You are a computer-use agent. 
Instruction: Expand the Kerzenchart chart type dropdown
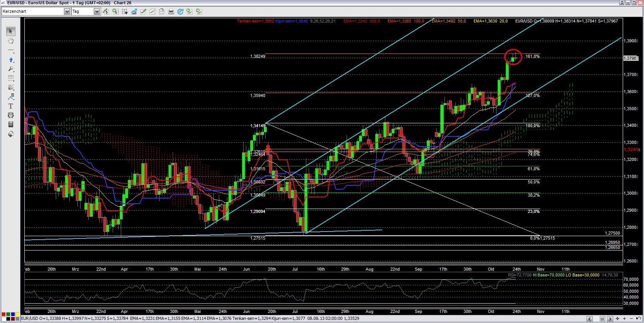[67, 12]
